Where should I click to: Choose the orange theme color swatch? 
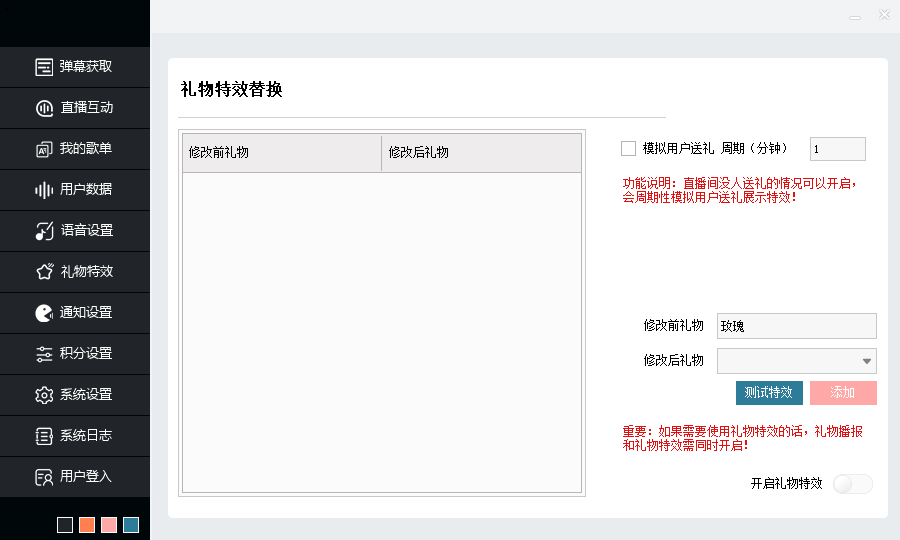click(x=87, y=525)
